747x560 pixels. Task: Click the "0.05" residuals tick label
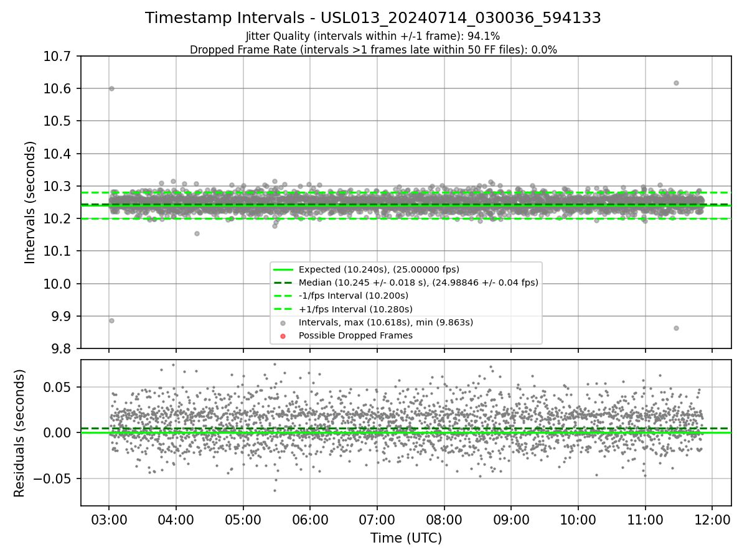[57, 387]
